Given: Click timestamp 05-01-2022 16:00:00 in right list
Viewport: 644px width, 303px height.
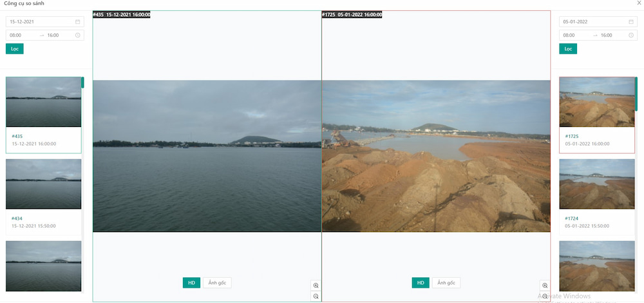Looking at the screenshot, I should [587, 144].
